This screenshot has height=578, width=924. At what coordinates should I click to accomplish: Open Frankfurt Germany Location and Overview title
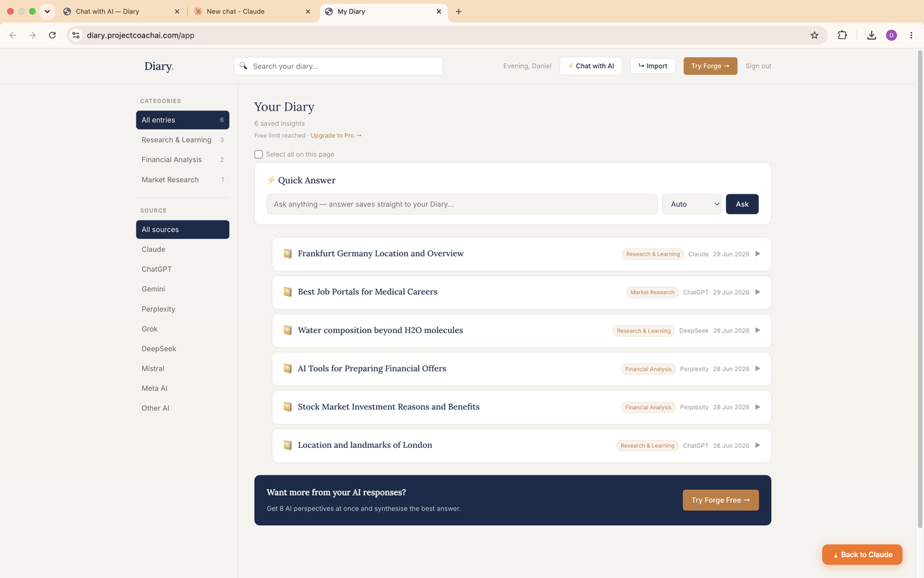tap(380, 254)
